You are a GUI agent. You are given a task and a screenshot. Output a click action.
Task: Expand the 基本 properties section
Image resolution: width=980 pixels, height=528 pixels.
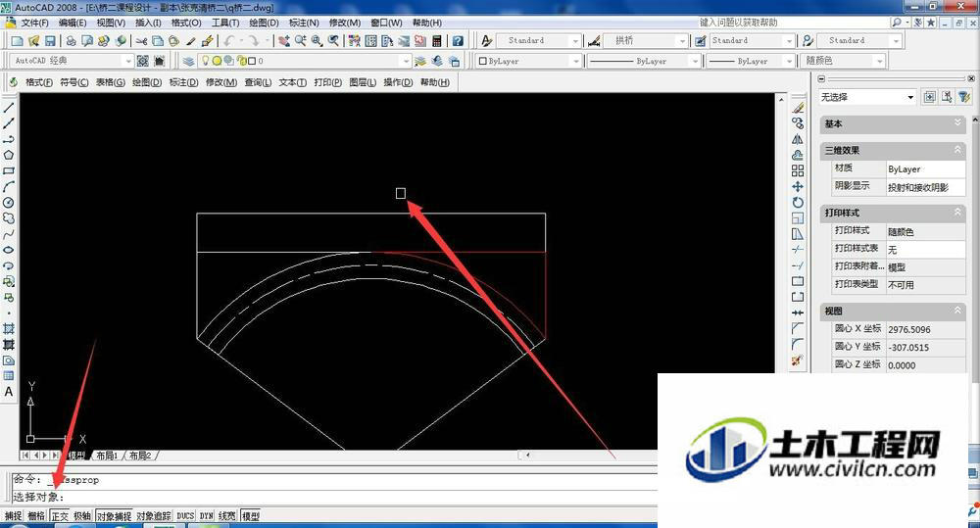(957, 123)
